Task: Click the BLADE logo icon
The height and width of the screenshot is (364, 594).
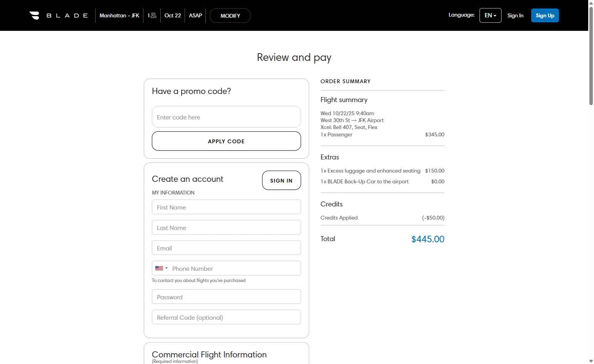Action: [x=34, y=15]
